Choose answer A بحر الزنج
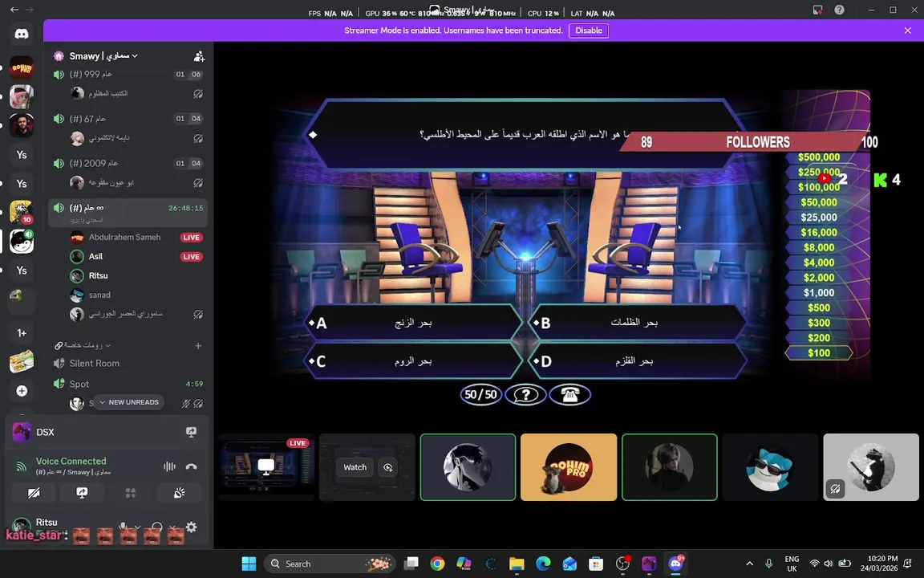The image size is (924, 578). point(412,323)
